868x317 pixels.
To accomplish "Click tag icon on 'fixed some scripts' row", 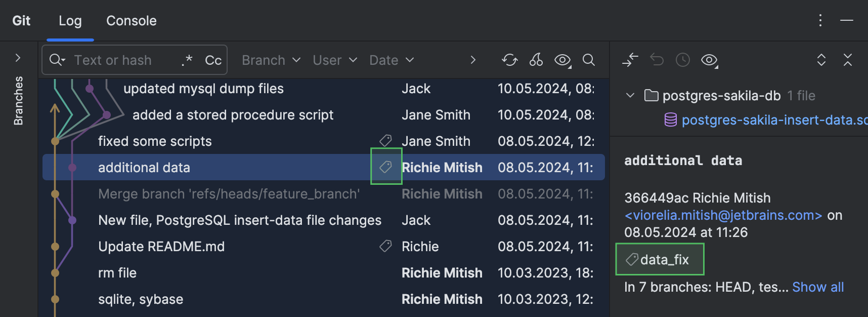I will click(x=385, y=140).
